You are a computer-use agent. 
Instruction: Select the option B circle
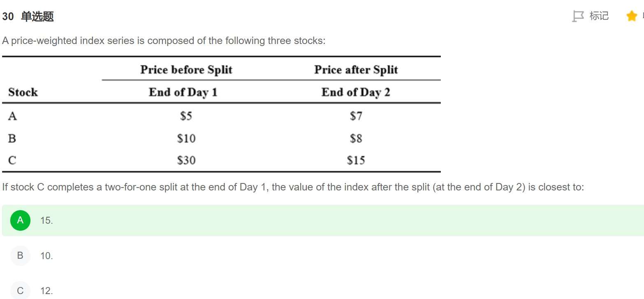pos(20,256)
